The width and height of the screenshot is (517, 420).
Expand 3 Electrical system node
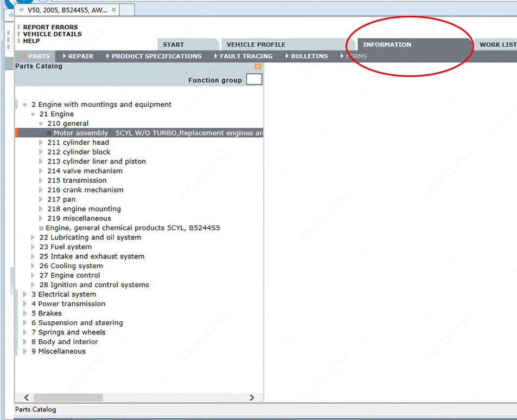25,294
